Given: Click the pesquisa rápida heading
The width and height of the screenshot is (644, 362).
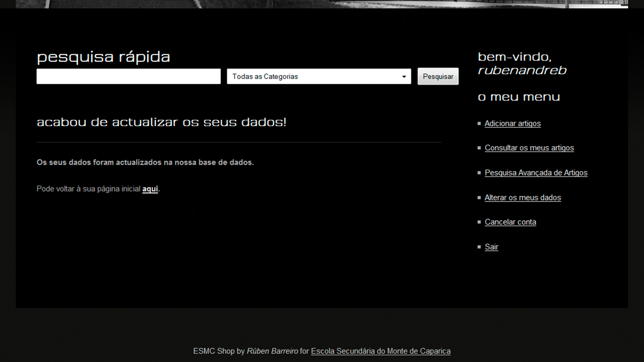Looking at the screenshot, I should [103, 57].
